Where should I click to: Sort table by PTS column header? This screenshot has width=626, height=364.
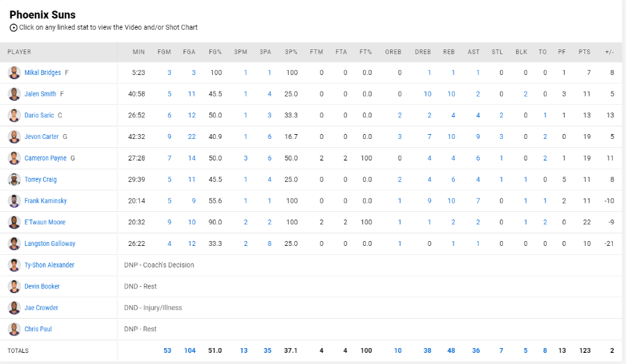(584, 52)
